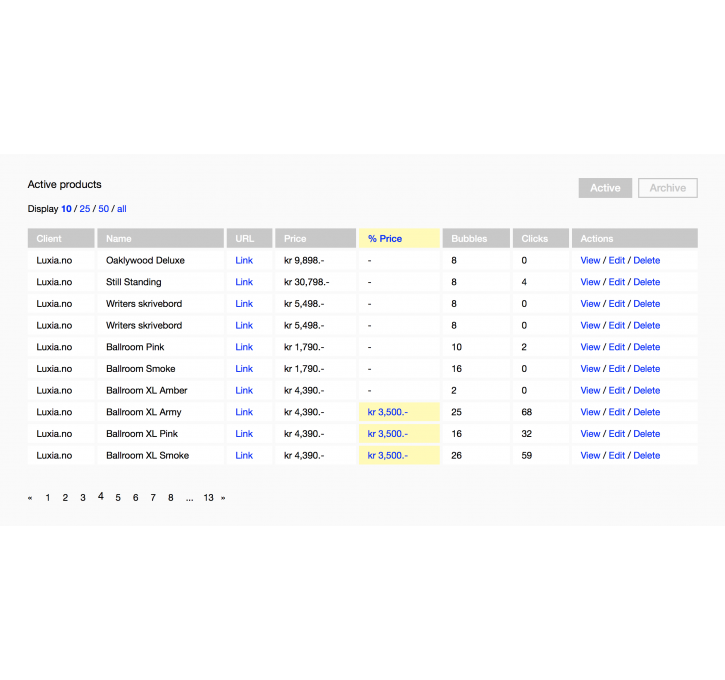Delete the Ballroom XL Smoke product

(x=646, y=455)
